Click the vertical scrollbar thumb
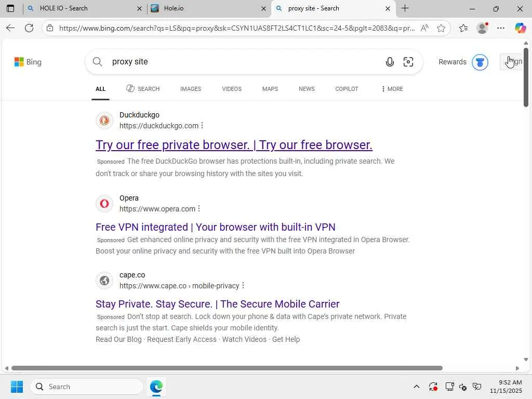 tap(526, 77)
